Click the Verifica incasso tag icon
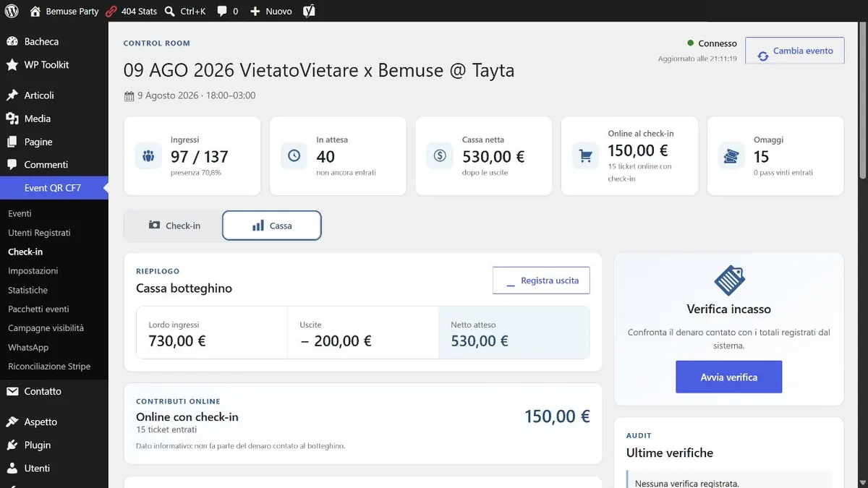 [x=728, y=281]
